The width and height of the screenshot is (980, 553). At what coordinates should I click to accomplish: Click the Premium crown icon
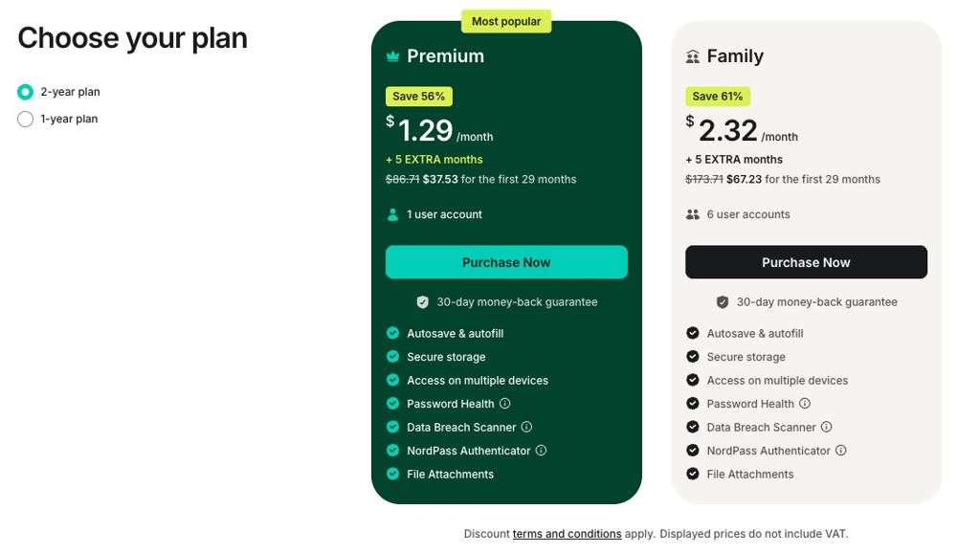pyautogui.click(x=392, y=56)
